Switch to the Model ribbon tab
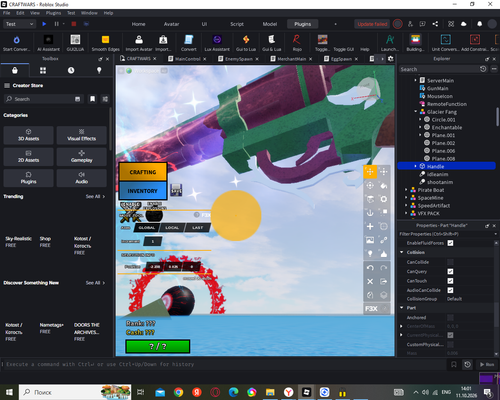This screenshot has height=400, width=500. 270,24
